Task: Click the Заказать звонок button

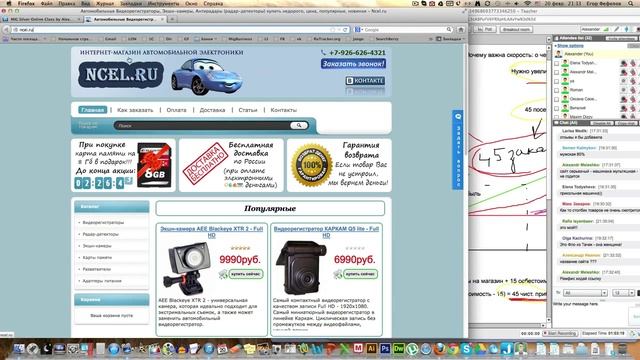Action: pos(353,64)
